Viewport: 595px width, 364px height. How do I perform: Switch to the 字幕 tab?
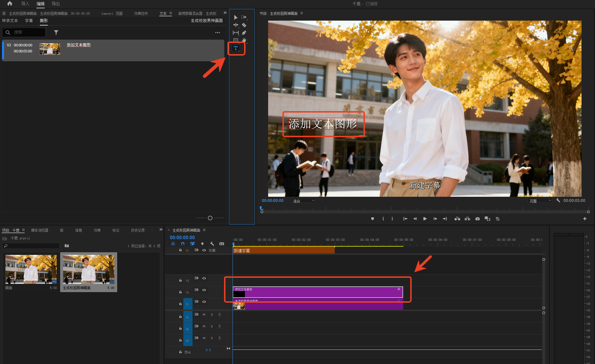29,21
